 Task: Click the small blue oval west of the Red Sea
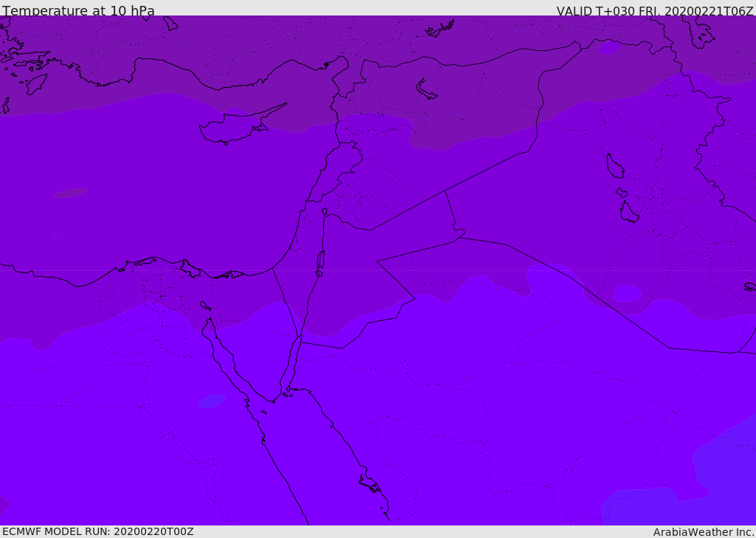click(x=212, y=401)
